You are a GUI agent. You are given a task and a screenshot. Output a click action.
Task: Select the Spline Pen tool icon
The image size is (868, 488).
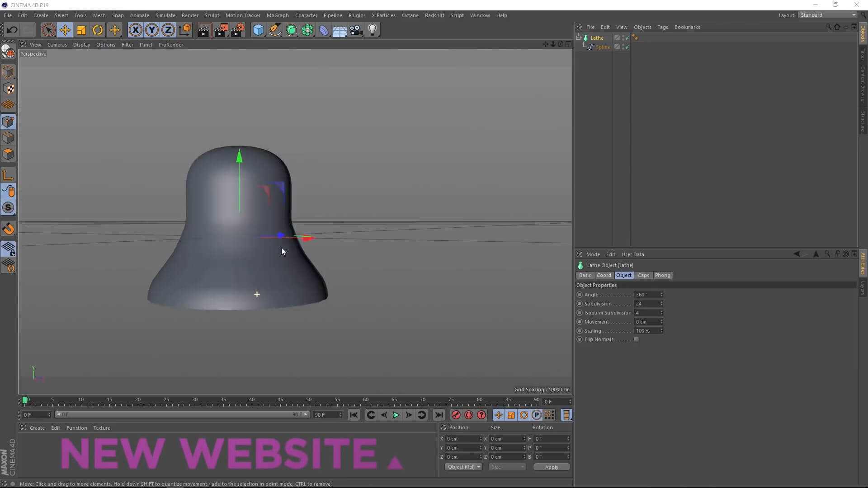[274, 30]
